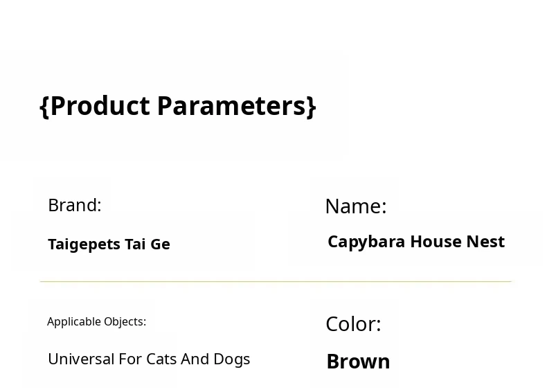
Task: Click the "Capybara House Nest" product name
Action: pos(415,242)
